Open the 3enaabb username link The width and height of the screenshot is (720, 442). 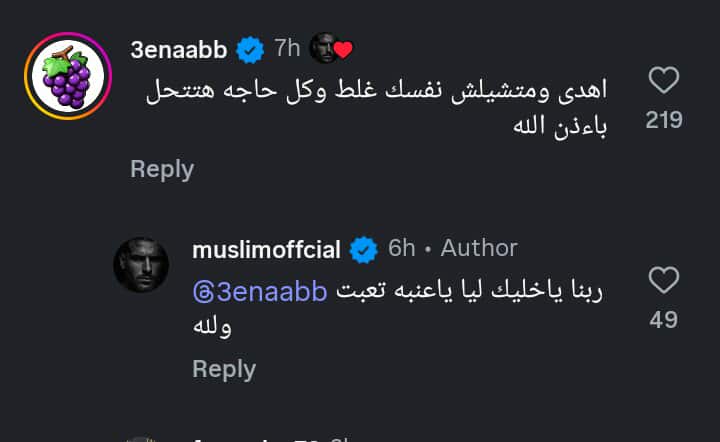[x=179, y=48]
